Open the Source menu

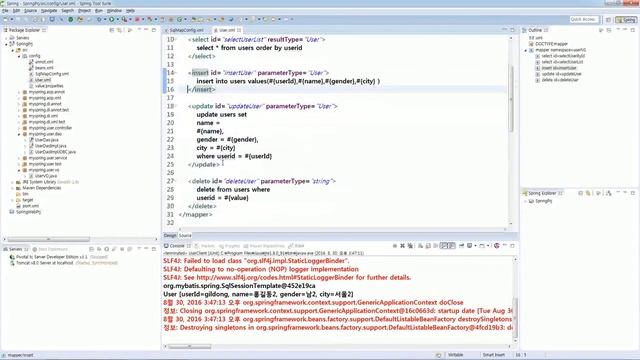point(30,11)
